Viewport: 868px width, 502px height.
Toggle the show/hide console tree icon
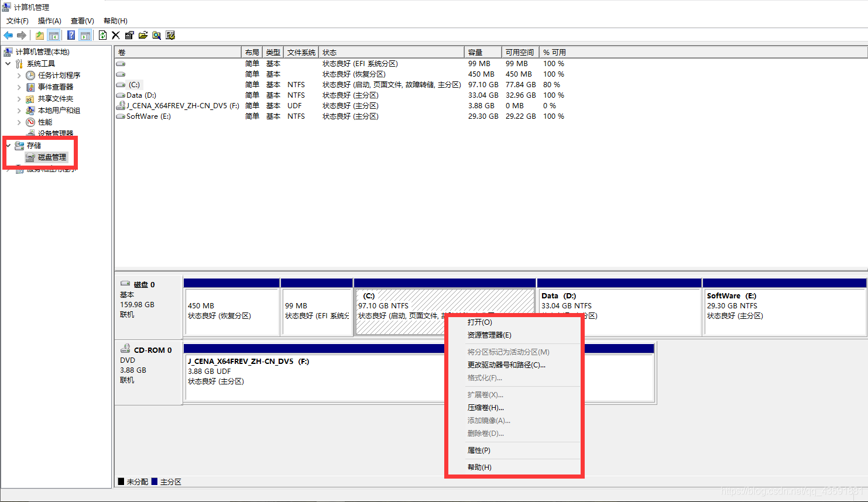(54, 36)
